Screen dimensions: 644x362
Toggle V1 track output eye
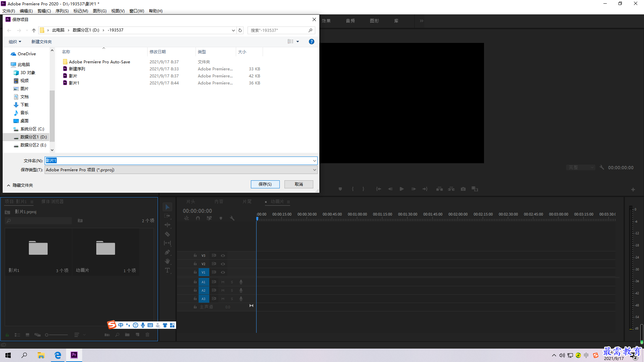[x=223, y=272]
